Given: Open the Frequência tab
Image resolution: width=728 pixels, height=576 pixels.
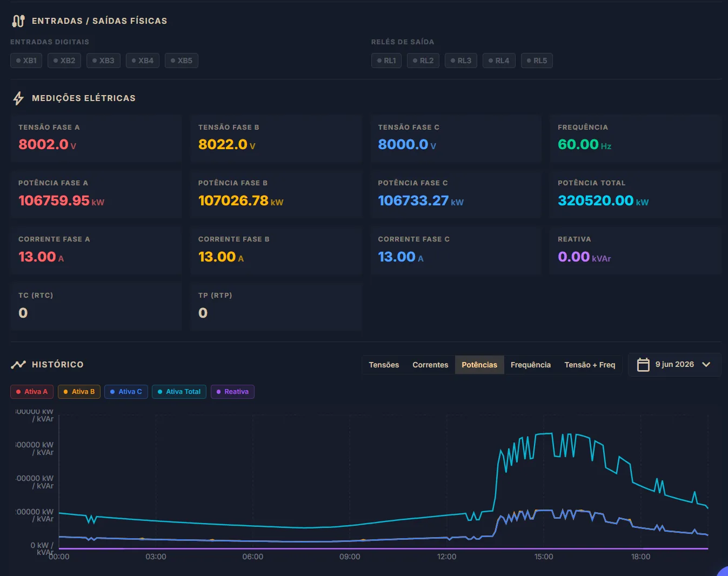Looking at the screenshot, I should [x=531, y=365].
